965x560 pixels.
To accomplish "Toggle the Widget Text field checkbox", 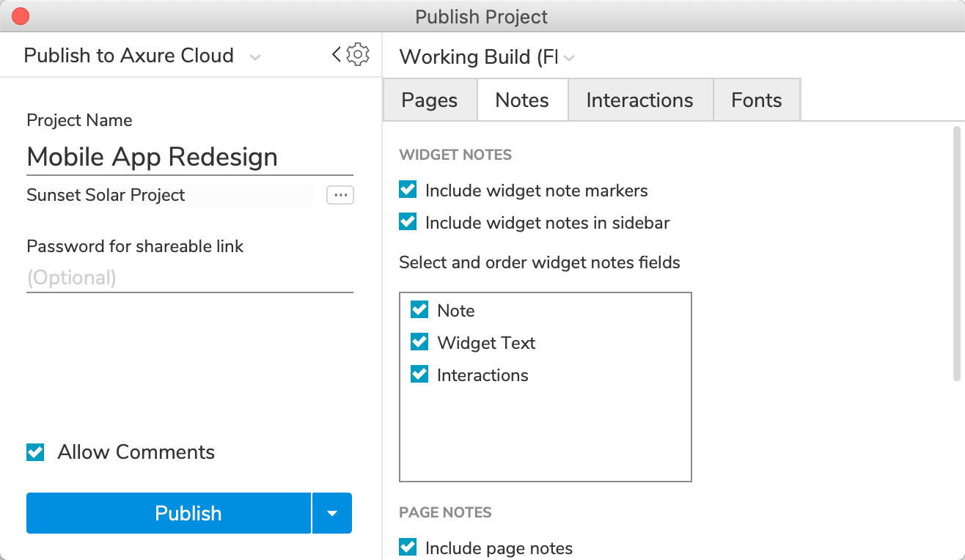I will tap(419, 342).
